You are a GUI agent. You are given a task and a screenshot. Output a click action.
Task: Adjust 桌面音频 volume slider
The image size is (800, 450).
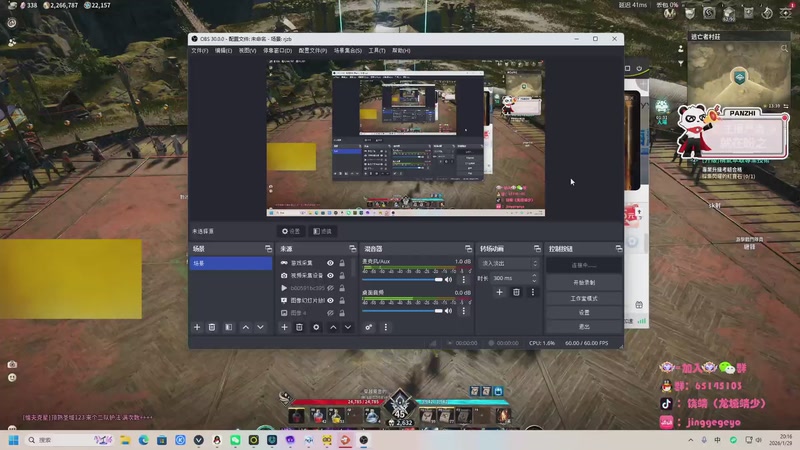pyautogui.click(x=402, y=311)
